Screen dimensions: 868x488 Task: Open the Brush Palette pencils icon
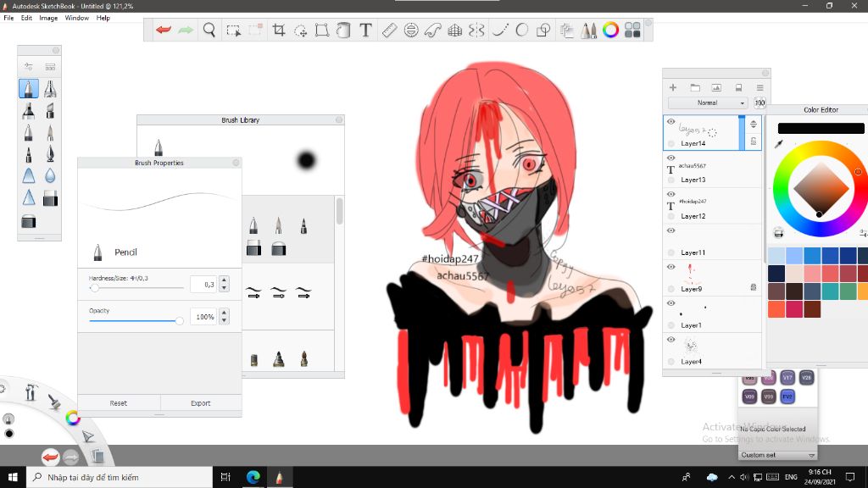tap(588, 30)
